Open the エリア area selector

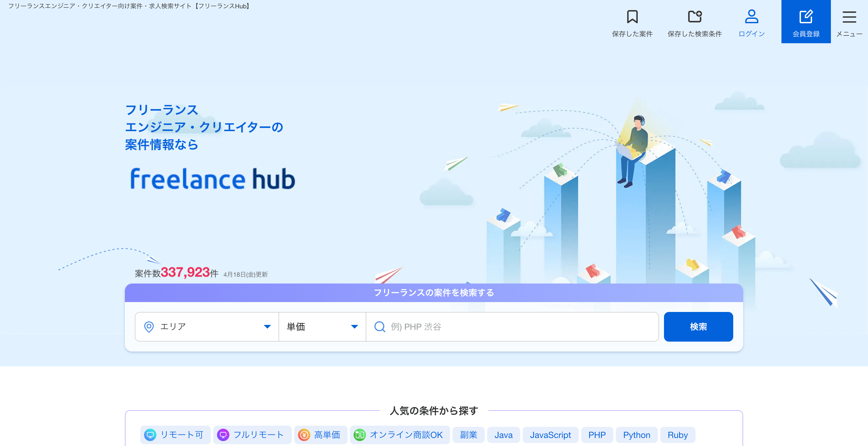coord(207,326)
